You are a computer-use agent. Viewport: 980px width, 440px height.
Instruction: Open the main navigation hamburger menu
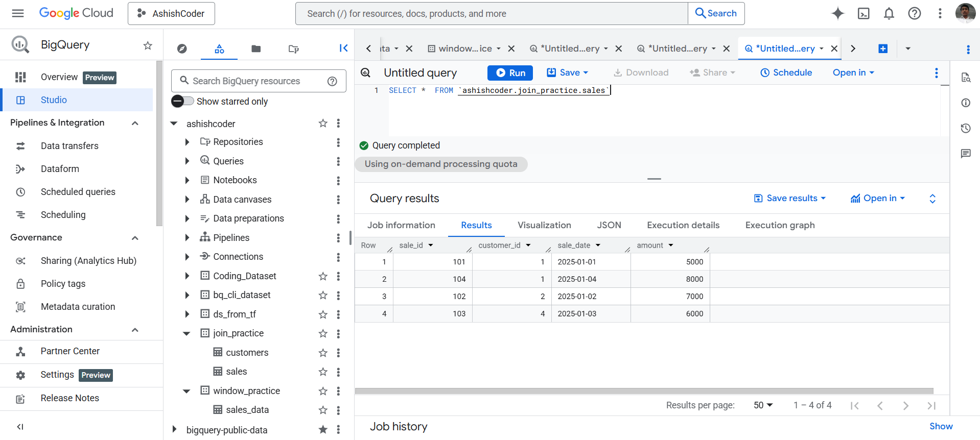[18, 13]
